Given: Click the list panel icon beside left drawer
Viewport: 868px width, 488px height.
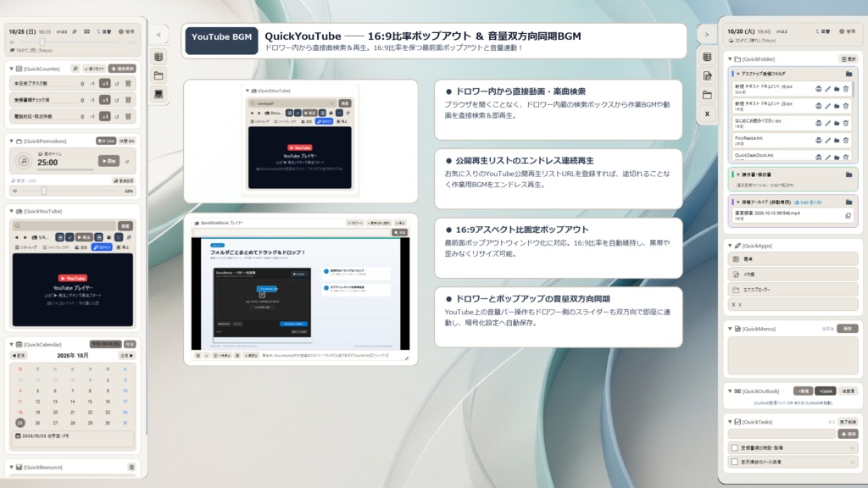Looking at the screenshot, I should (x=159, y=57).
